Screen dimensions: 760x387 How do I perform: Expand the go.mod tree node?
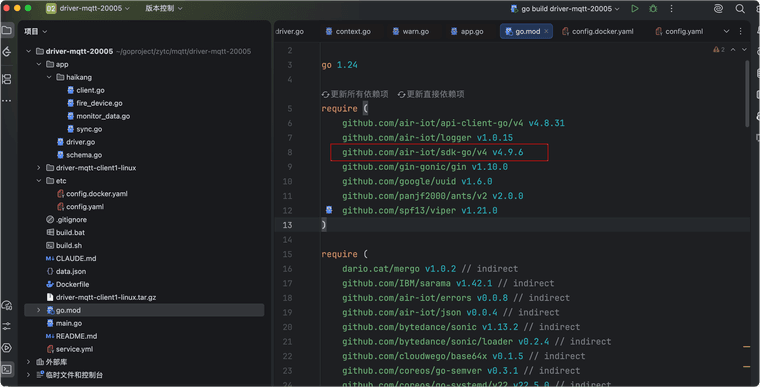39,310
